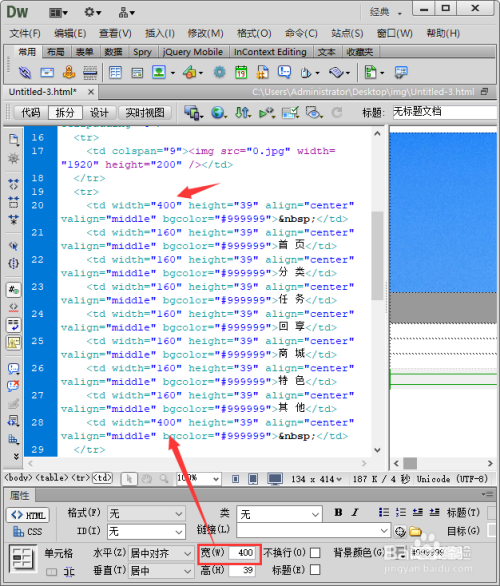
Task: Open Visual Aids eye icon
Action: coord(313,112)
